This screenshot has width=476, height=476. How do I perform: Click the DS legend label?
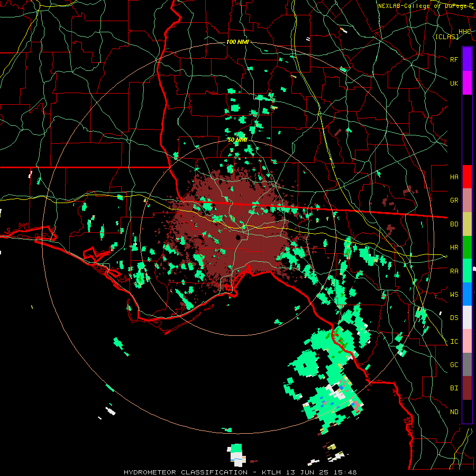pos(454,318)
